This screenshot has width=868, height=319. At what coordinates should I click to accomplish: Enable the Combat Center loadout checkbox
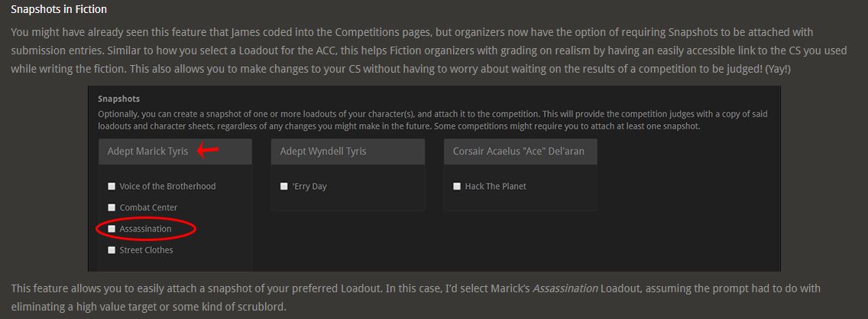click(112, 207)
